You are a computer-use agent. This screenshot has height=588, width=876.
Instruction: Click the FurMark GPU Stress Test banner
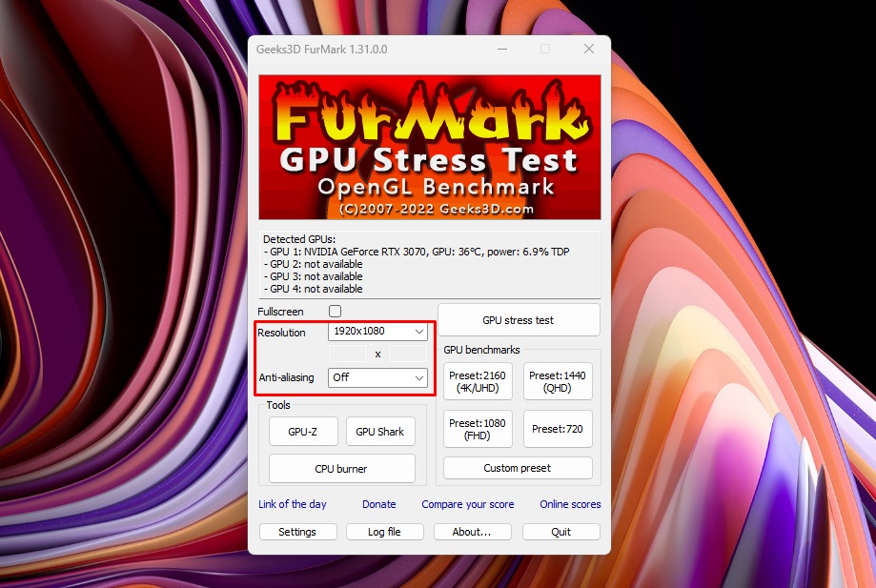pyautogui.click(x=430, y=147)
